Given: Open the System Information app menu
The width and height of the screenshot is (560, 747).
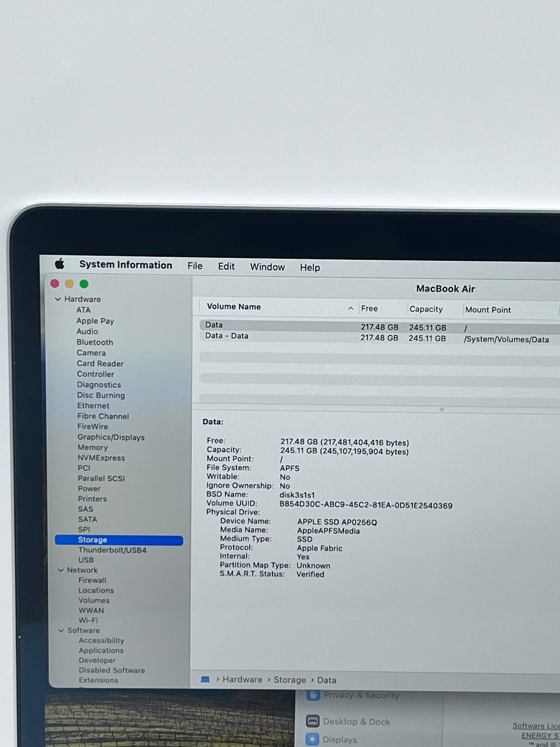Looking at the screenshot, I should pos(126,265).
